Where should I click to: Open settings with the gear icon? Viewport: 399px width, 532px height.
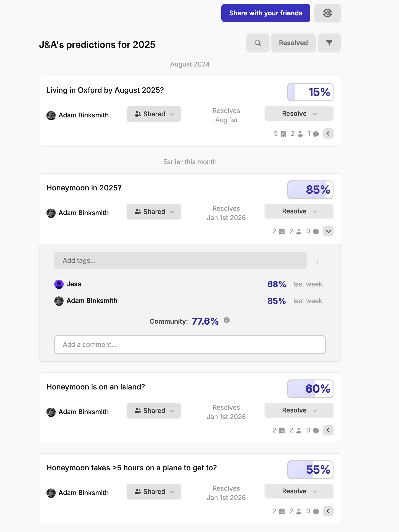pyautogui.click(x=327, y=13)
